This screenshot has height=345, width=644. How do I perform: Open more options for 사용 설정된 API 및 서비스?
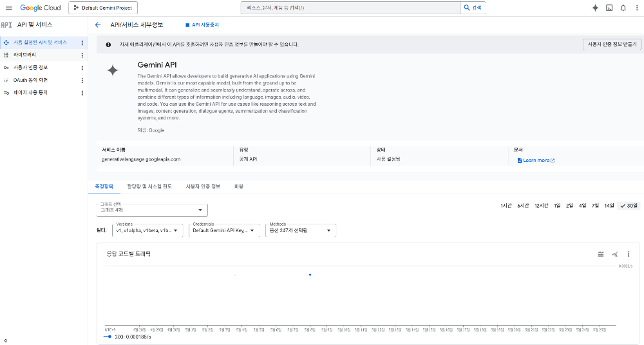pos(82,43)
